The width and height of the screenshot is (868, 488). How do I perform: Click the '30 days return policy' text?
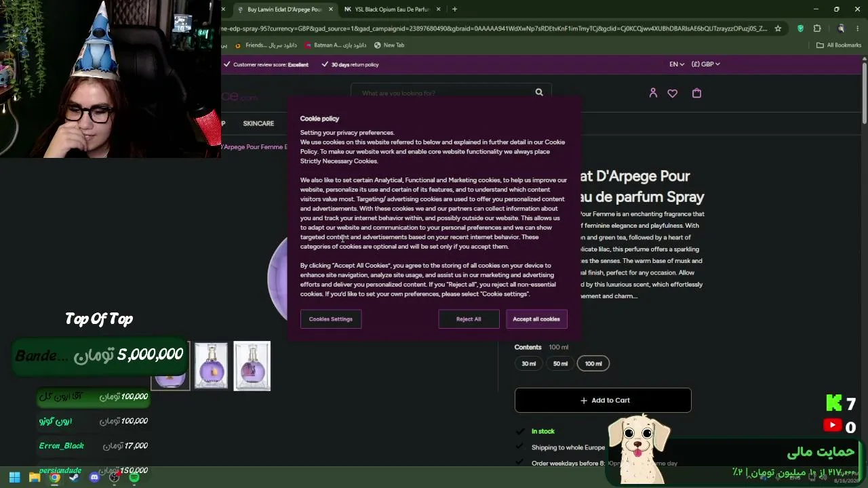355,64
